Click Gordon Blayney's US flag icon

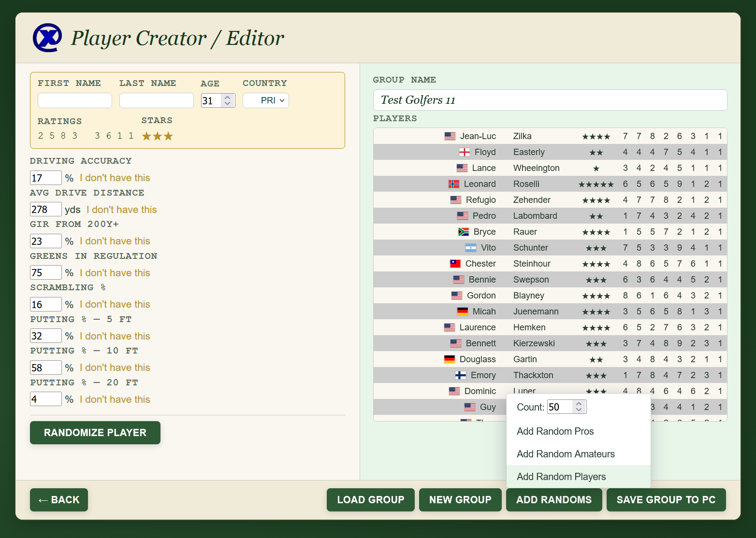[x=457, y=296]
